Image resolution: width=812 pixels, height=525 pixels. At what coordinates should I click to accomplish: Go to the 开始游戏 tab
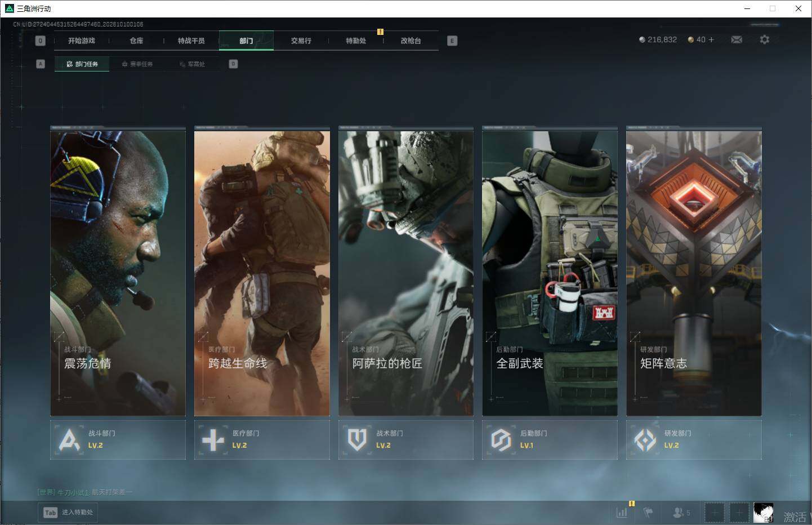(82, 41)
